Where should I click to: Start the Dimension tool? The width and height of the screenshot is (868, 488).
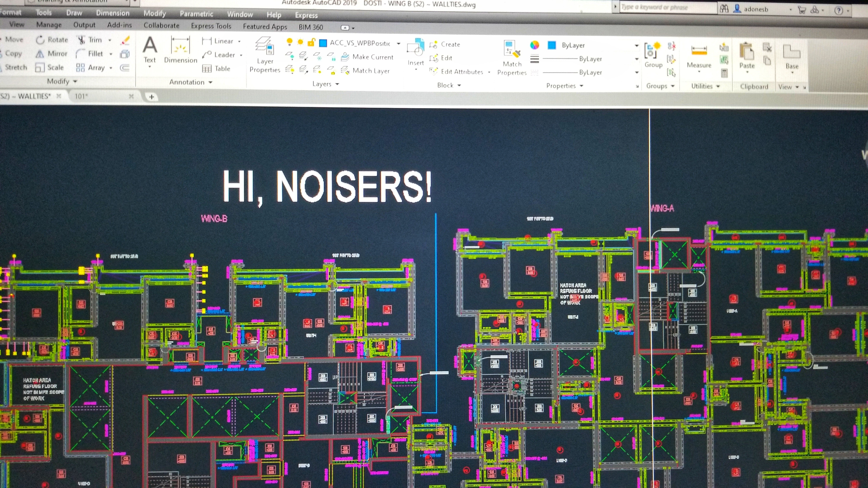[x=181, y=50]
